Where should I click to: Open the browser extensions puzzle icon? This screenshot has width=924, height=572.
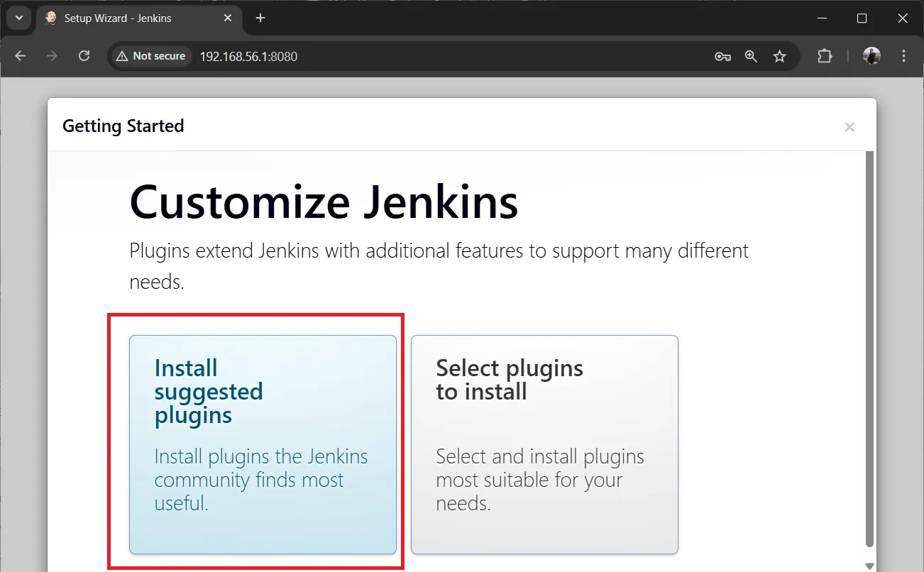click(824, 55)
